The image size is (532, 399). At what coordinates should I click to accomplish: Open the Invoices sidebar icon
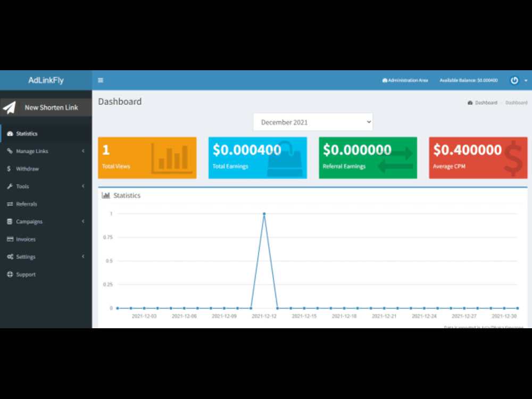coord(10,239)
